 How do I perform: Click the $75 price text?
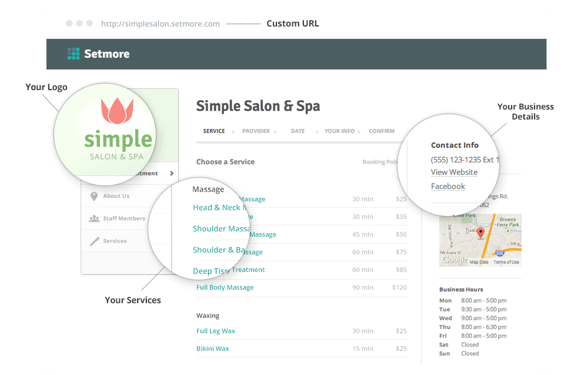click(x=401, y=252)
